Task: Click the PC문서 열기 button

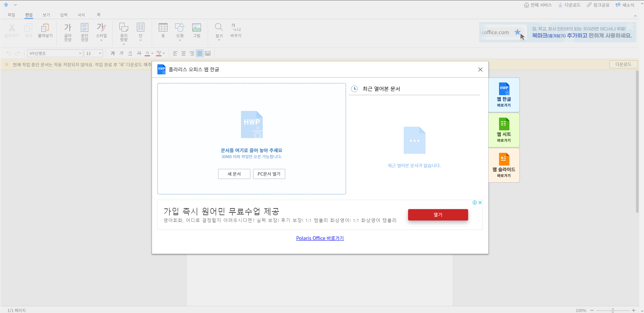Action: 269,174
